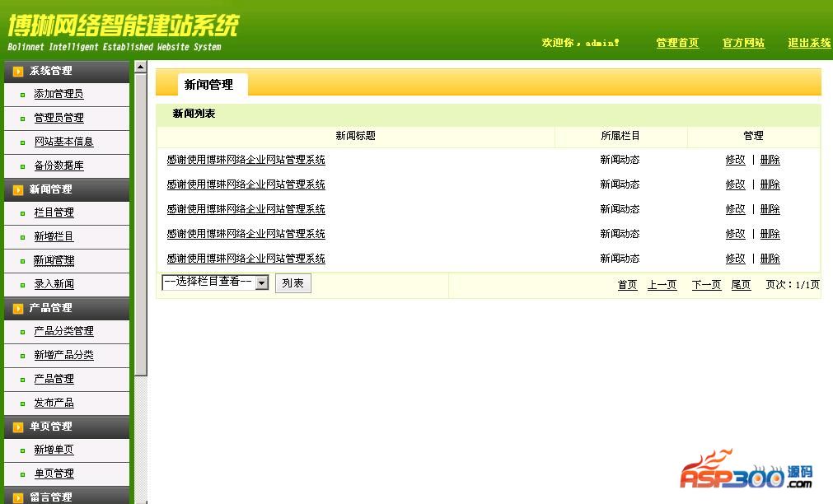Click 删除 for the third news row
833x504 pixels.
tap(770, 209)
